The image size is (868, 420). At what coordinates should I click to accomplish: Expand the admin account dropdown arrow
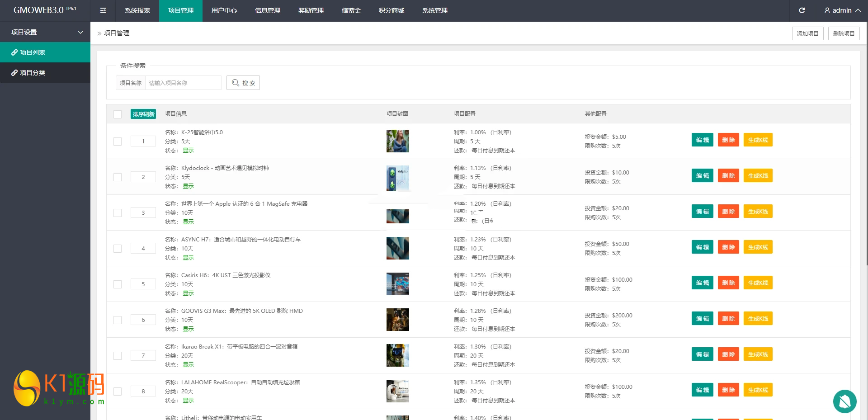click(858, 10)
